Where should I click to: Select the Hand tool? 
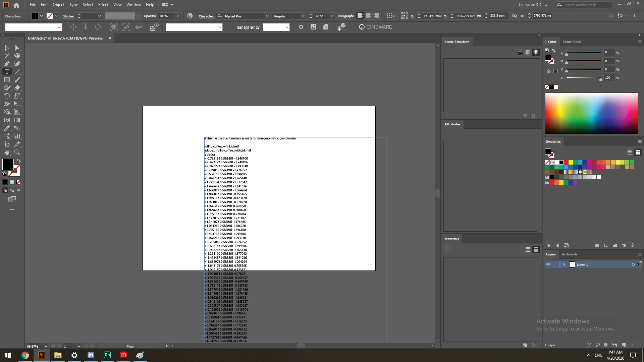(x=7, y=152)
